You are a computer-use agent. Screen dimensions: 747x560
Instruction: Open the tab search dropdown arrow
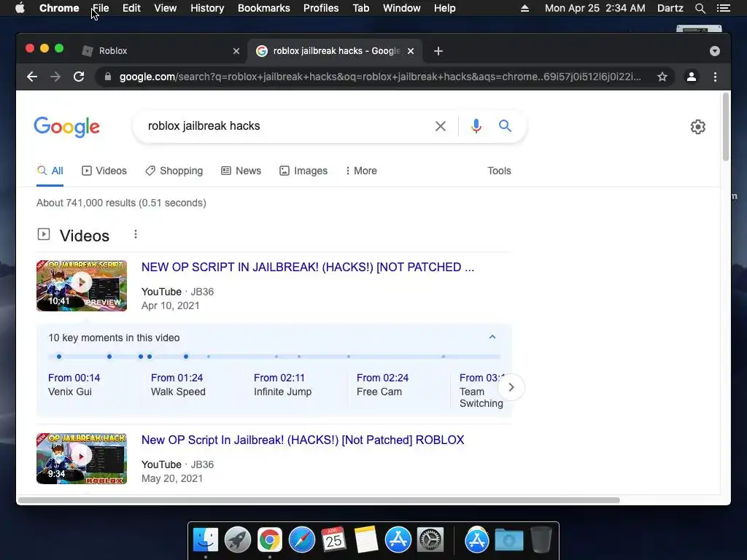click(x=715, y=51)
